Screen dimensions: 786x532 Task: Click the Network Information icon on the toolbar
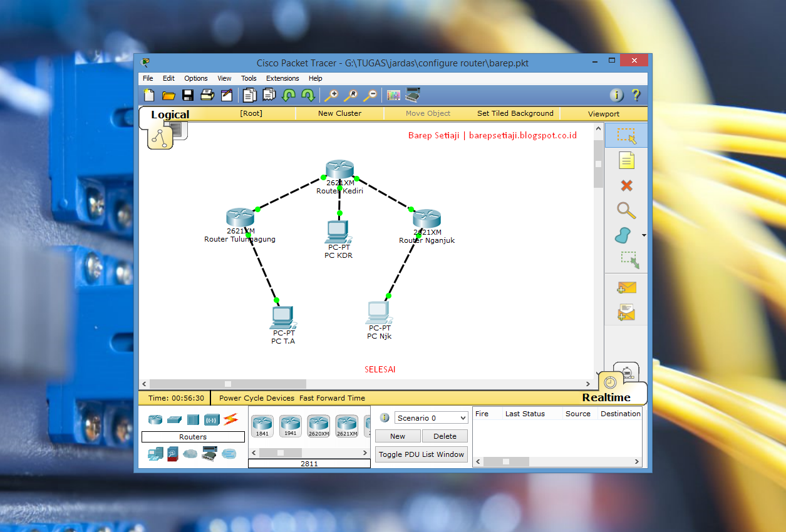click(x=616, y=95)
